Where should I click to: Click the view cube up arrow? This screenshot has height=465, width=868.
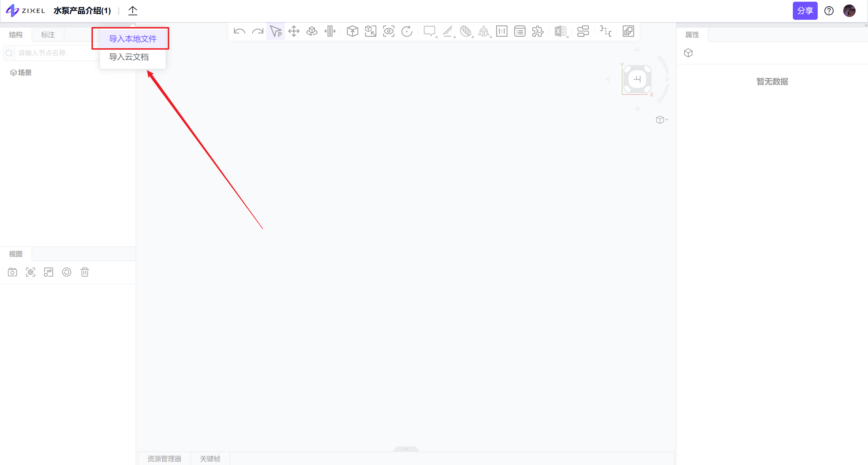point(637,49)
